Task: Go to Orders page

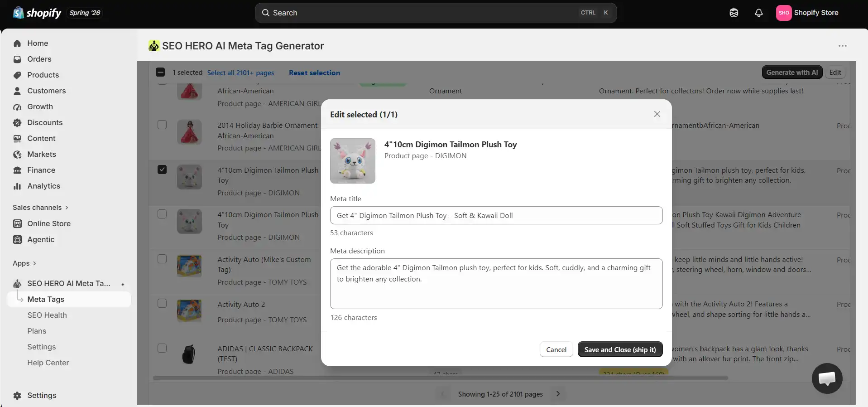Action: (x=39, y=59)
